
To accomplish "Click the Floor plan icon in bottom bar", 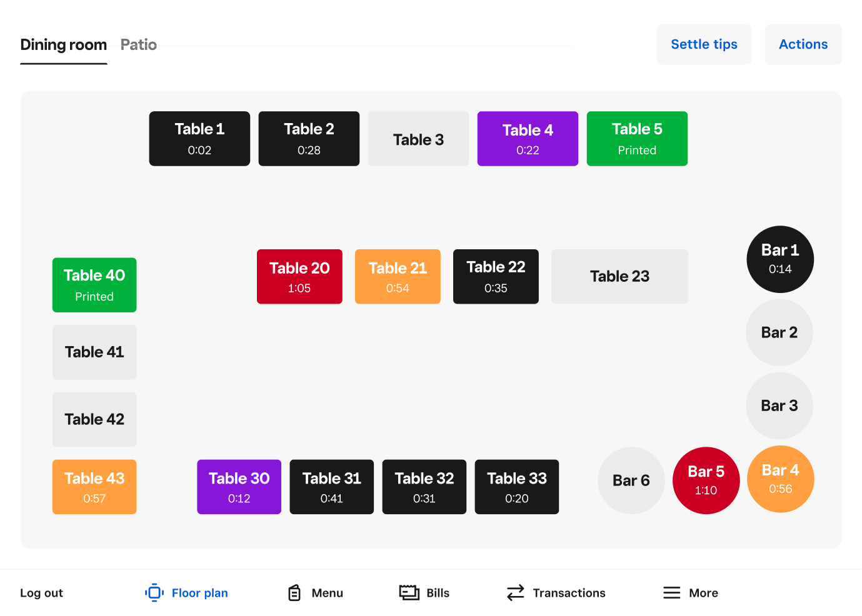I will click(x=154, y=593).
